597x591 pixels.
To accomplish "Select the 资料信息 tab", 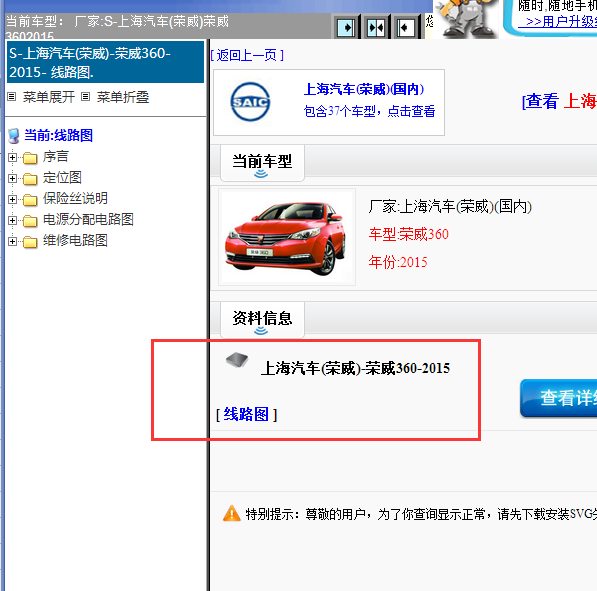I will (262, 320).
